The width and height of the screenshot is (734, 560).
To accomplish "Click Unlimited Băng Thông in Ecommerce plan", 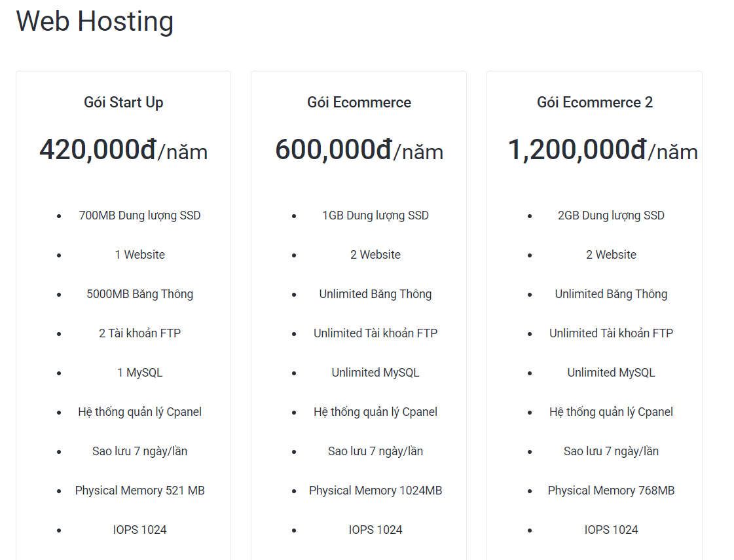I will pyautogui.click(x=375, y=293).
